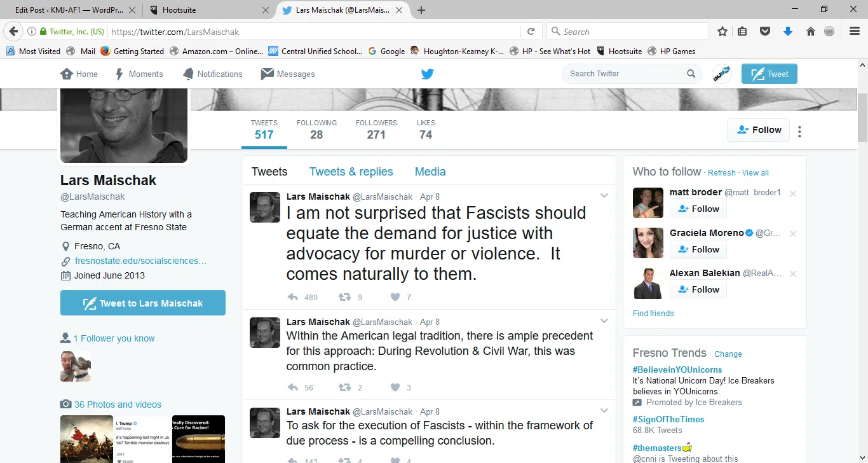
Task: Open downloads arrow icon
Action: [788, 31]
